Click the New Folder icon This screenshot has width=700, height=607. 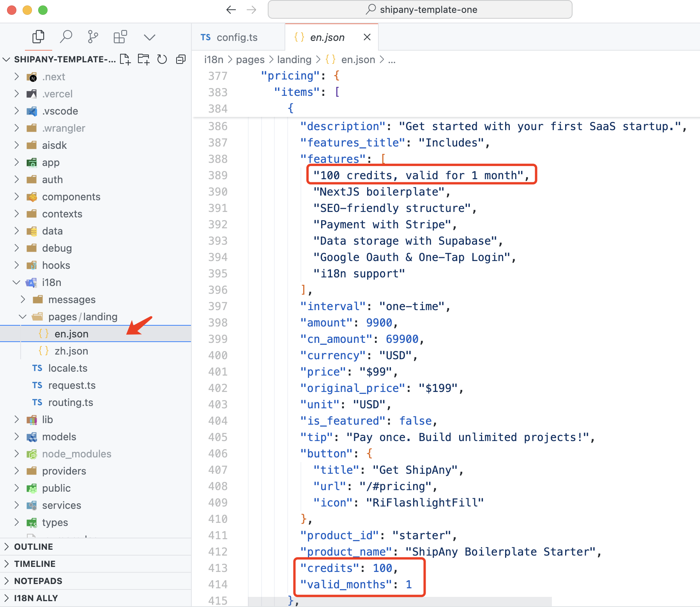[143, 59]
